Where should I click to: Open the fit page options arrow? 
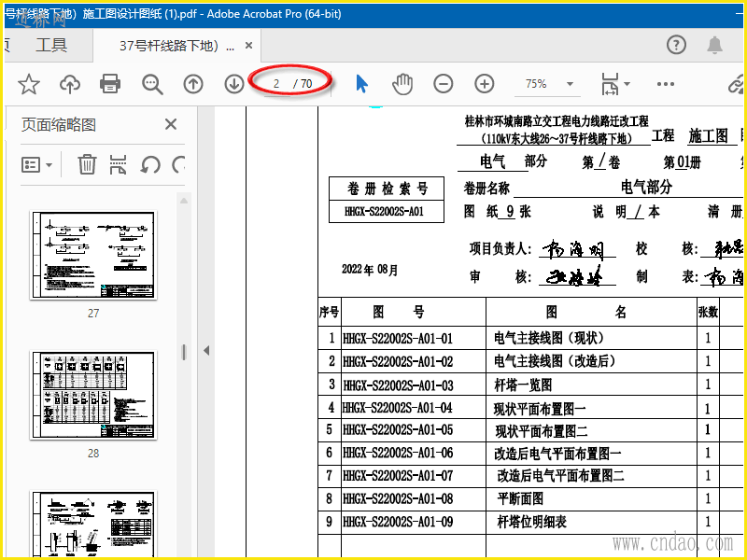coord(627,84)
